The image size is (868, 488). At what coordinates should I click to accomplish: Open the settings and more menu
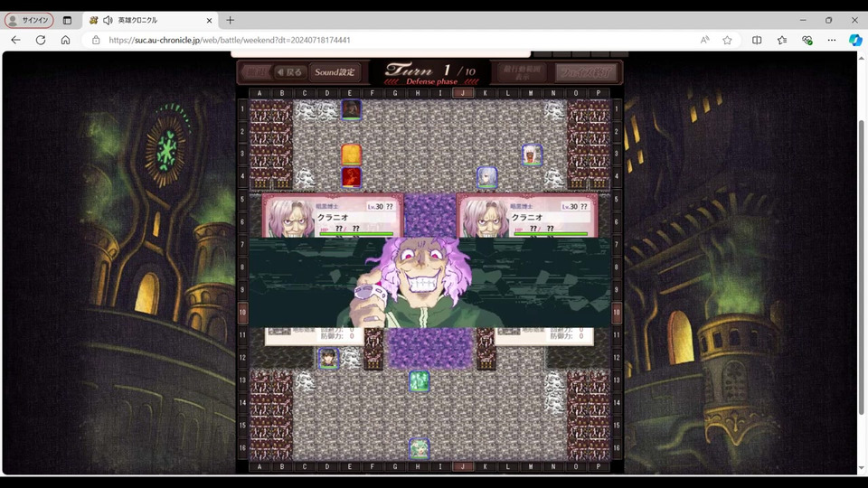click(x=832, y=40)
